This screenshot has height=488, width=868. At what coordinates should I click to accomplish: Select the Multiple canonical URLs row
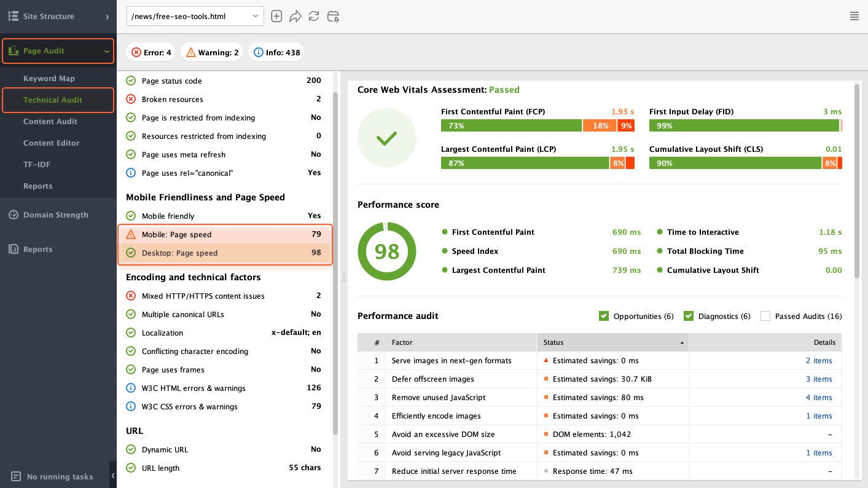click(x=225, y=314)
